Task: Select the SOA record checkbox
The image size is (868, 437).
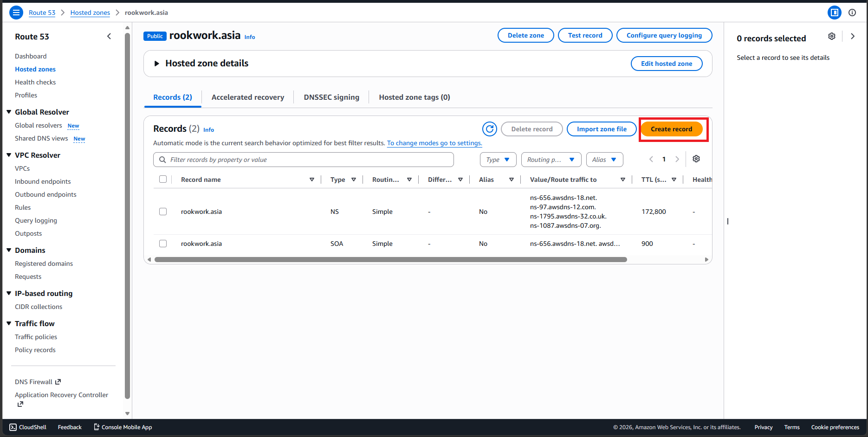Action: click(163, 244)
